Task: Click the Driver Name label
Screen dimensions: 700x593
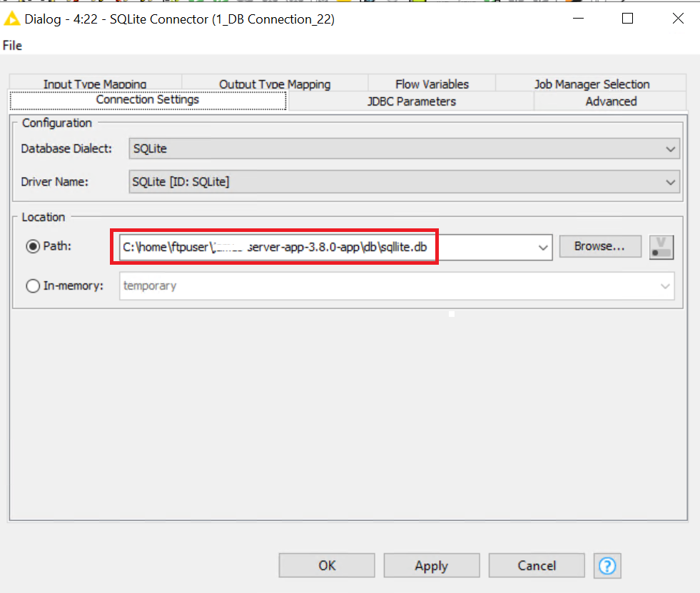Action: tap(54, 182)
